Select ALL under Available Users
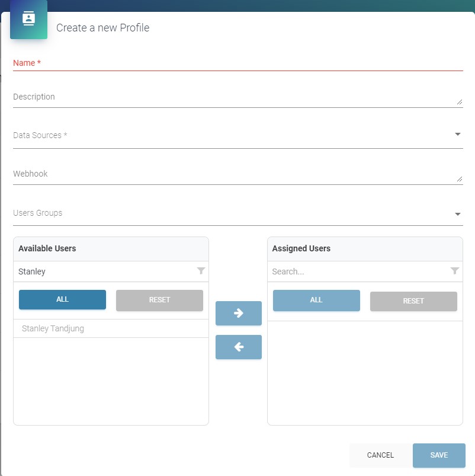The image size is (475, 476). (62, 300)
